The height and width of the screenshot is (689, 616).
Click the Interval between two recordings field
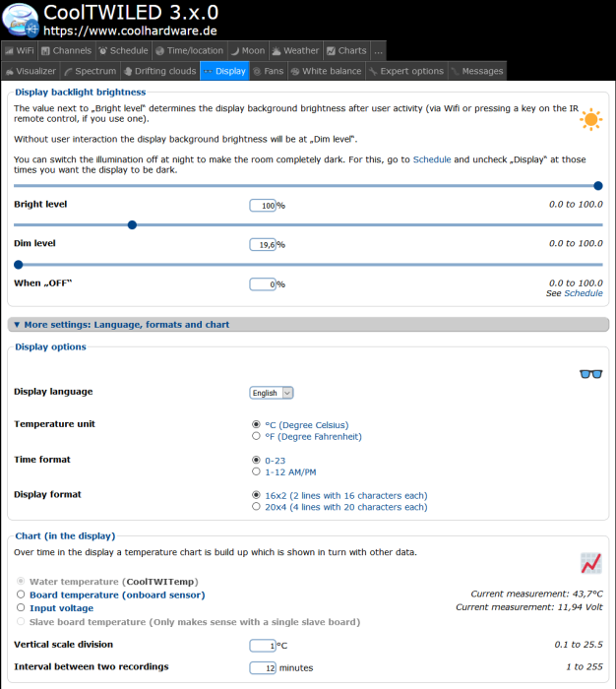click(262, 667)
